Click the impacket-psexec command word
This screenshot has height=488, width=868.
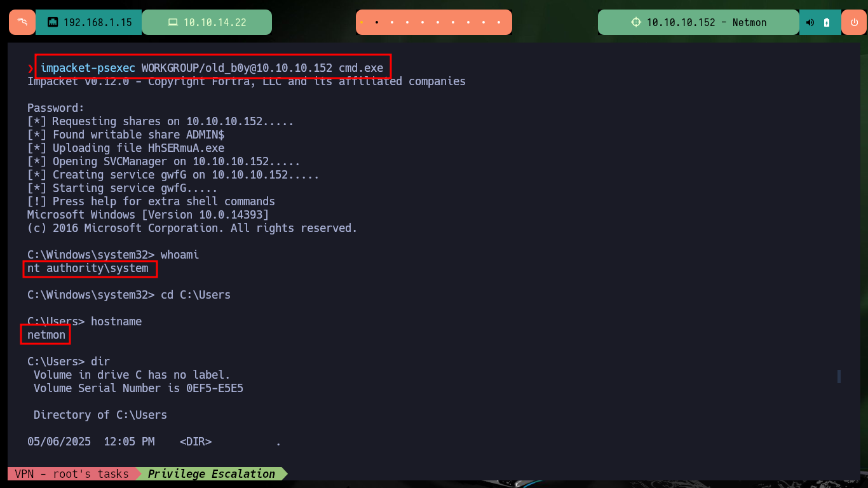[88, 68]
